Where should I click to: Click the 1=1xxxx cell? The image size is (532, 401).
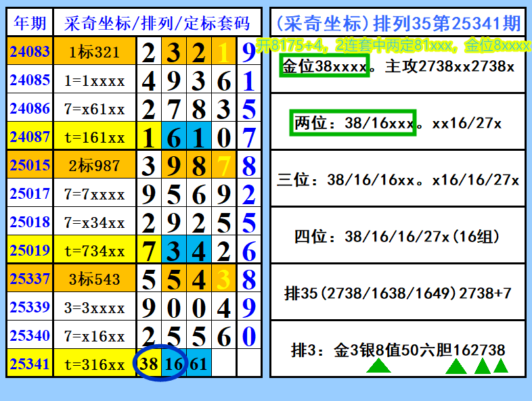(95, 80)
